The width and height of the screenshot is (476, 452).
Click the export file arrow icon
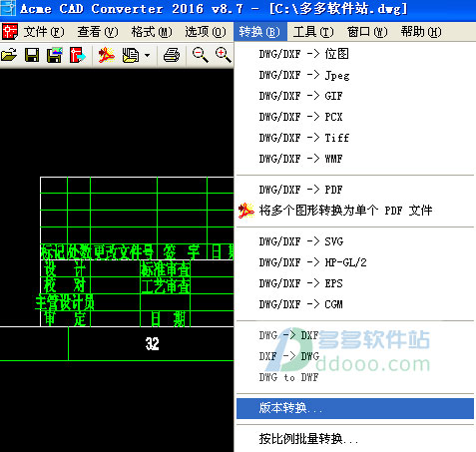[x=78, y=55]
